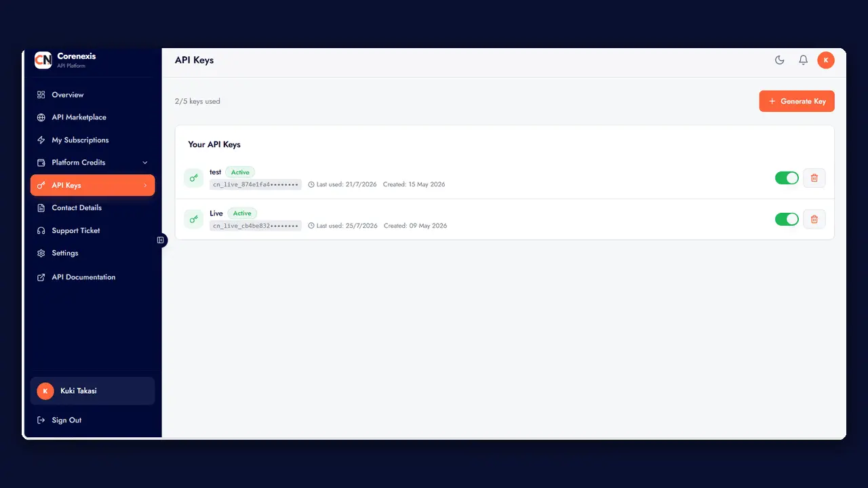Disable the Live API key toggle
Viewport: 868px width, 488px height.
(787, 219)
